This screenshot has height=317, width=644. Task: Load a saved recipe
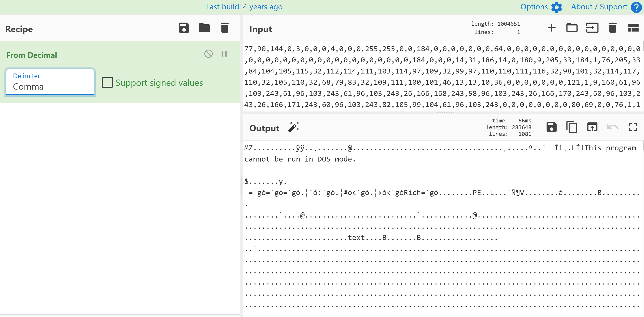point(204,28)
